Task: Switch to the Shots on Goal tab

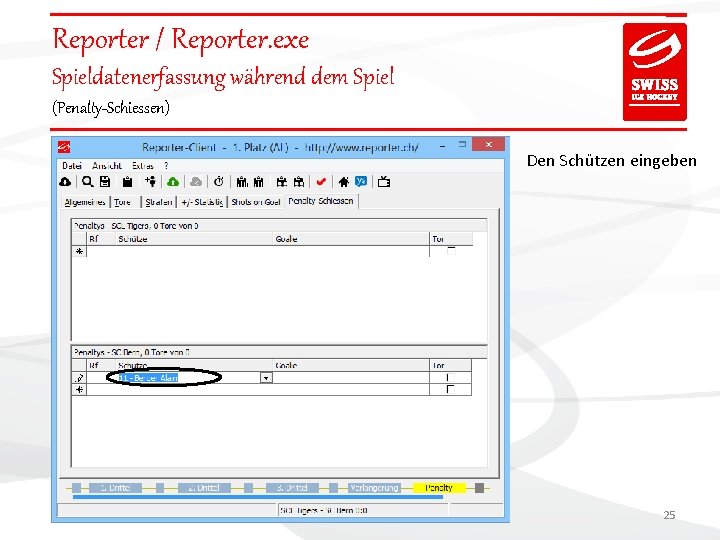Action: 256,202
